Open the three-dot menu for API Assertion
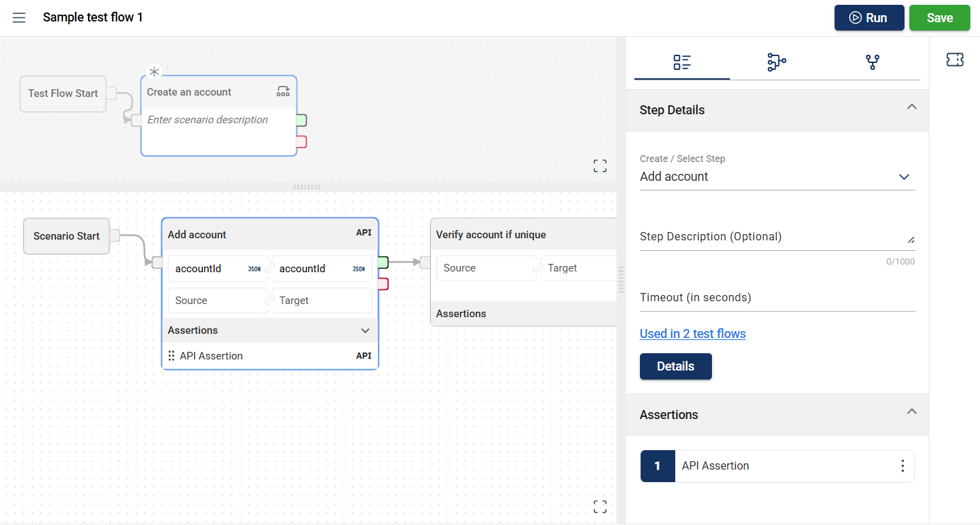Image resolution: width=980 pixels, height=525 pixels. click(x=902, y=466)
